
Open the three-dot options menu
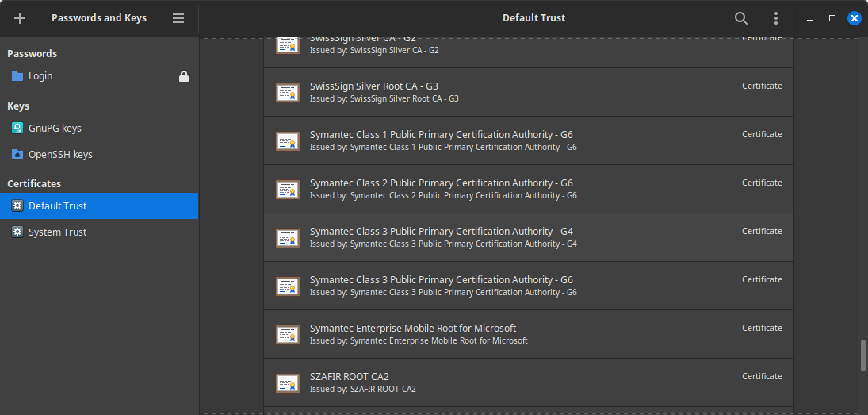(775, 18)
